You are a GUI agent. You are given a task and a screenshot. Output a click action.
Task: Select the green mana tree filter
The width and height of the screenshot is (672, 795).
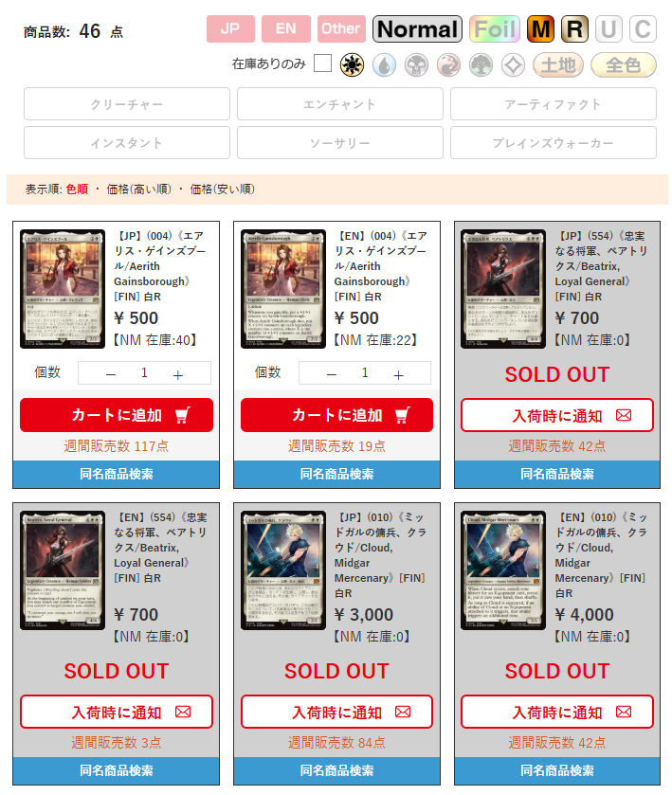(481, 64)
